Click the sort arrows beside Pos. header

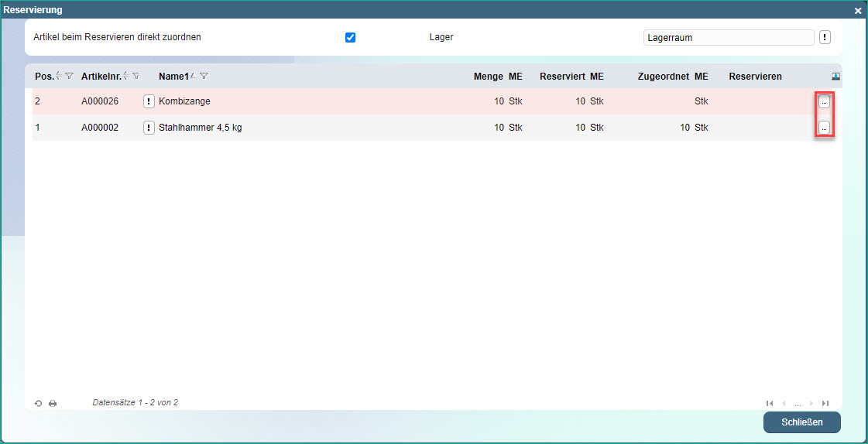pos(60,76)
